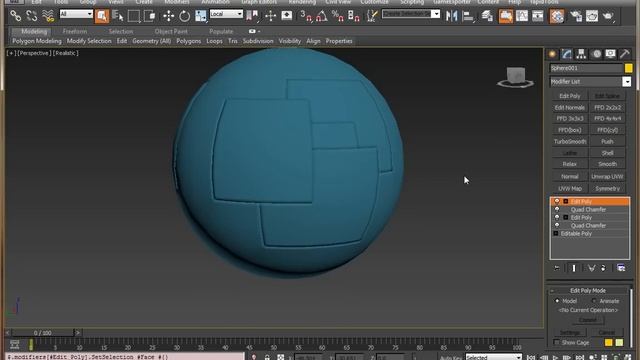Switch to the Motion command panel

click(x=596, y=54)
